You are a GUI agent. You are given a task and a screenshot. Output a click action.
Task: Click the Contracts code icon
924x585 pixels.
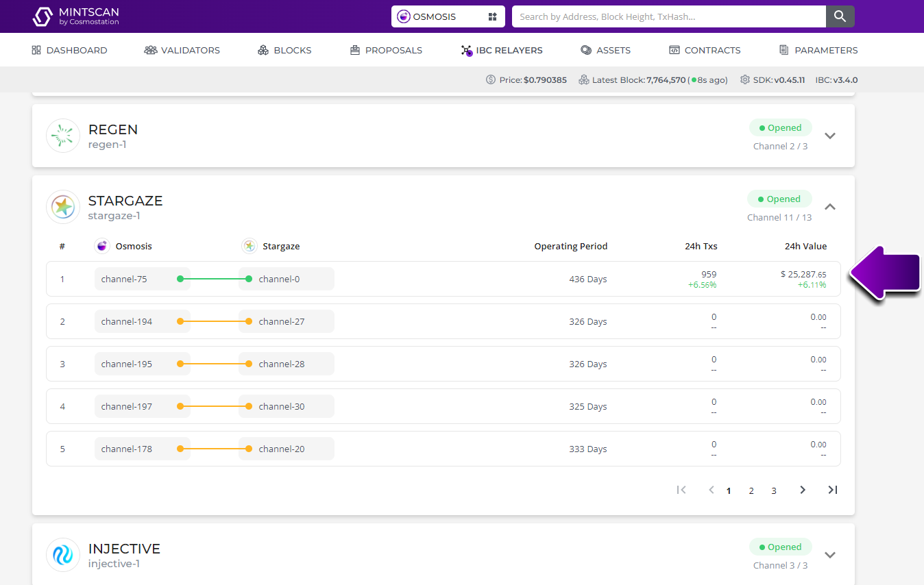[674, 50]
